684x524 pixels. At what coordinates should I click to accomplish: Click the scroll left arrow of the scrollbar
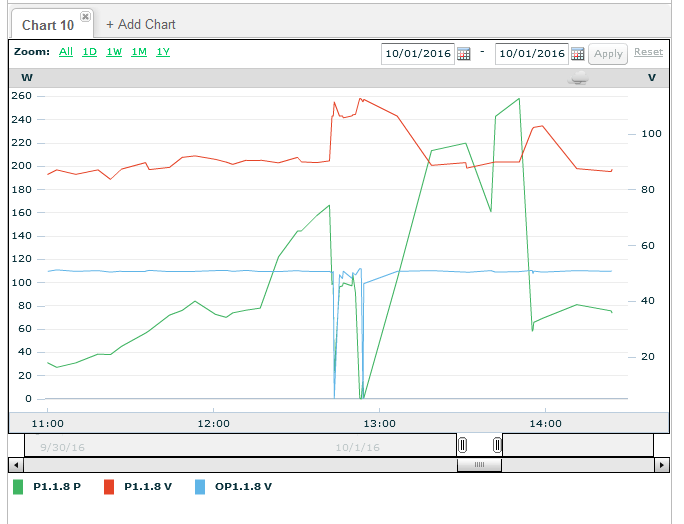(16, 465)
